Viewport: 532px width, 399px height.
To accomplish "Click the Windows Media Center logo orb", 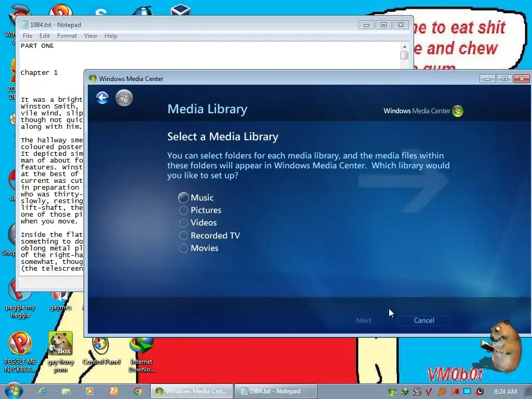I will (x=458, y=111).
